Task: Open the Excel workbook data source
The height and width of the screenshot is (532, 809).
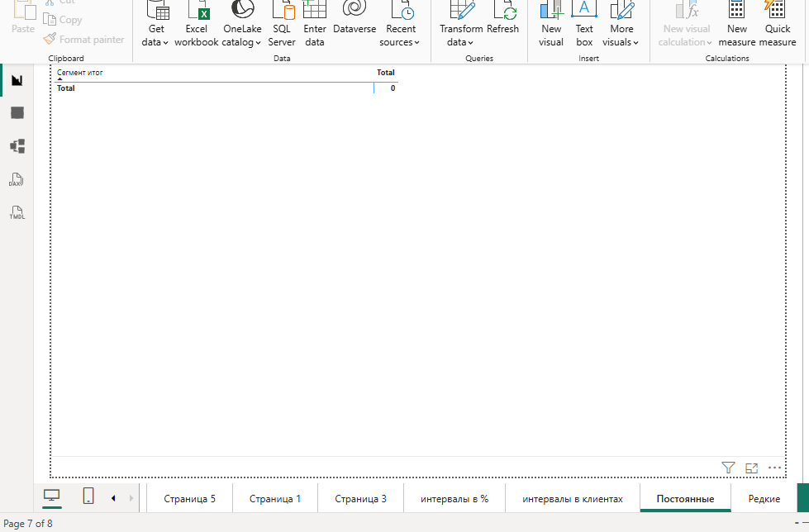Action: pos(197,23)
